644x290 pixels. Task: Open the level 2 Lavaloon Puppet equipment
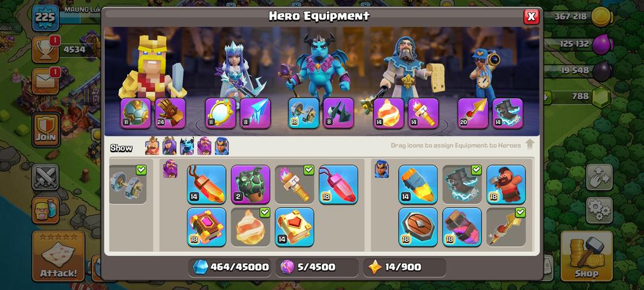tap(251, 184)
